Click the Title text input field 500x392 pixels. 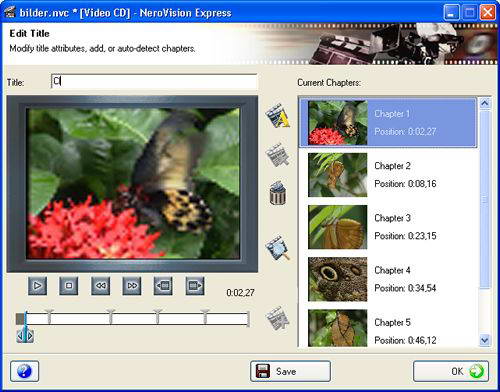[x=154, y=81]
